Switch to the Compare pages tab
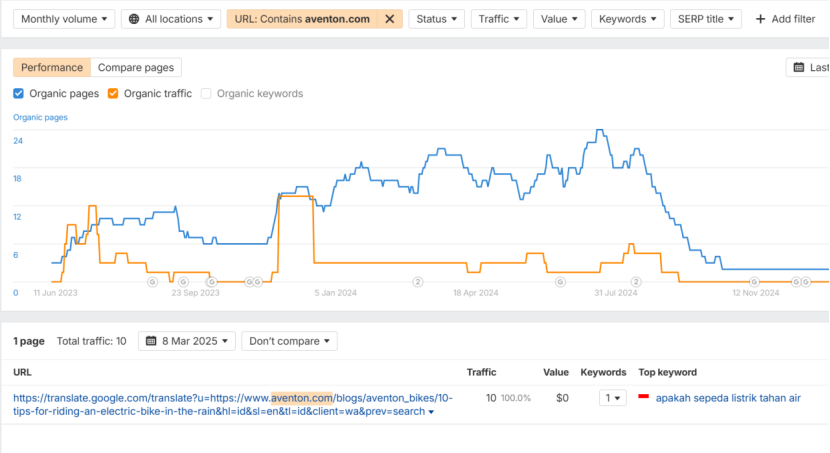 [135, 67]
